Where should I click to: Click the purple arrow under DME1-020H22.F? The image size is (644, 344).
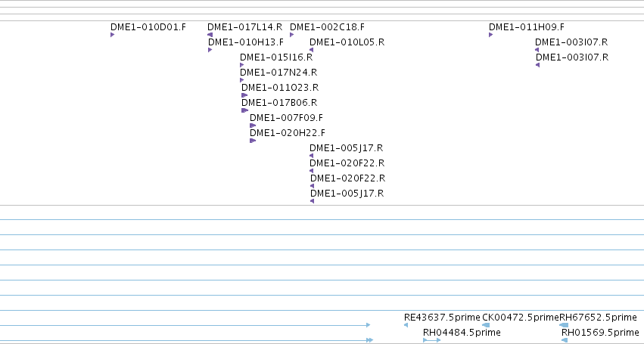tap(253, 141)
